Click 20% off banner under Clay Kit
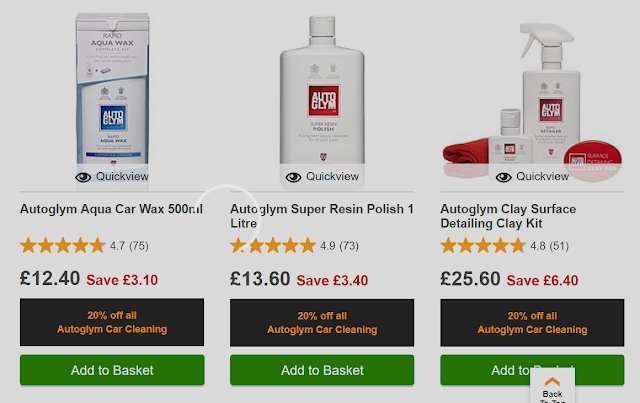This screenshot has height=403, width=640. (532, 323)
